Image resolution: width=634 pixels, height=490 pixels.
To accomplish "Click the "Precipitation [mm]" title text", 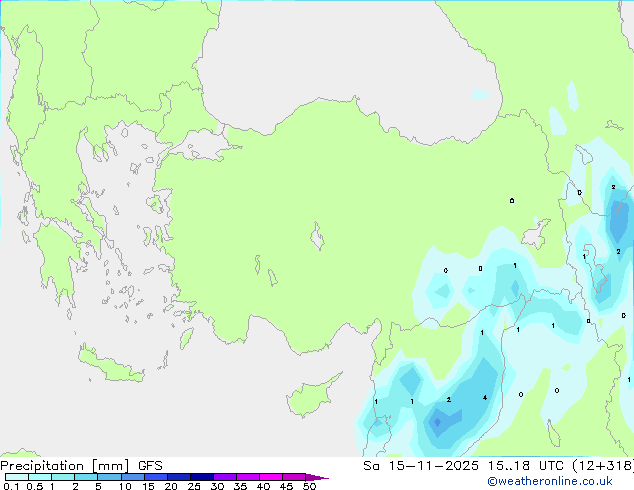I will pos(65,466).
